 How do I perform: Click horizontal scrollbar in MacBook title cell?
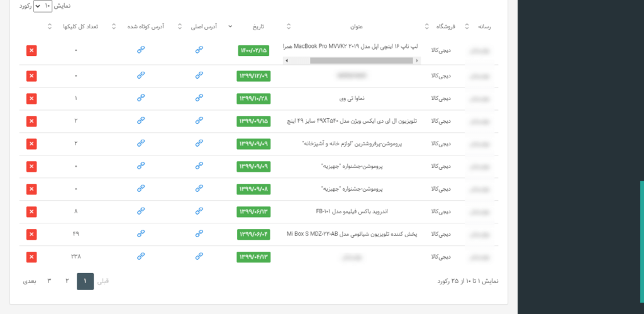(x=352, y=60)
